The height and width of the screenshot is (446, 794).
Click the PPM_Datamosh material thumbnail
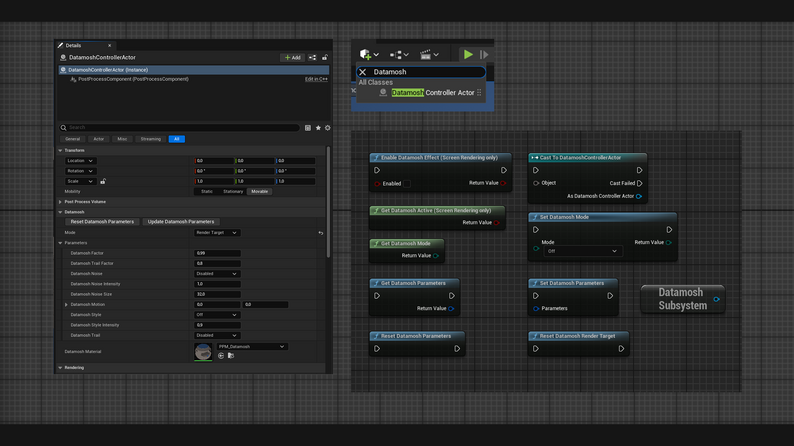pyautogui.click(x=203, y=352)
